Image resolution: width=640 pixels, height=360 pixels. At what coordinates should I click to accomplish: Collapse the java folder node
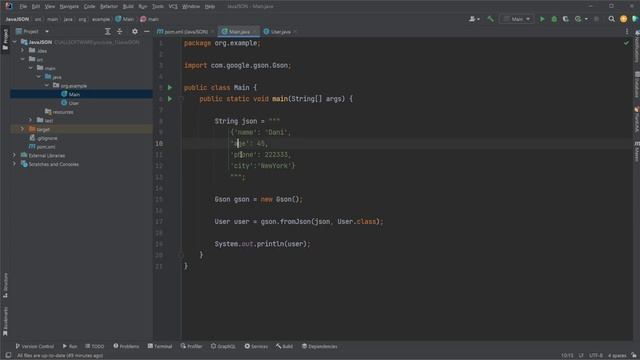point(39,77)
